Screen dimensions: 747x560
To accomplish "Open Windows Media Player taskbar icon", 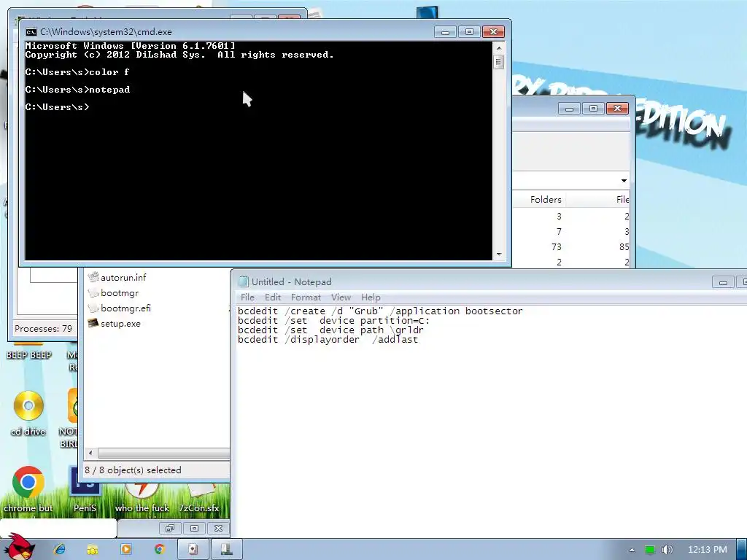I will pos(125,550).
